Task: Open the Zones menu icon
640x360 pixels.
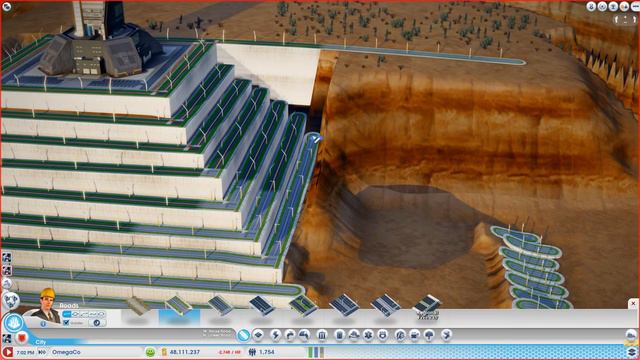Action: (x=258, y=335)
